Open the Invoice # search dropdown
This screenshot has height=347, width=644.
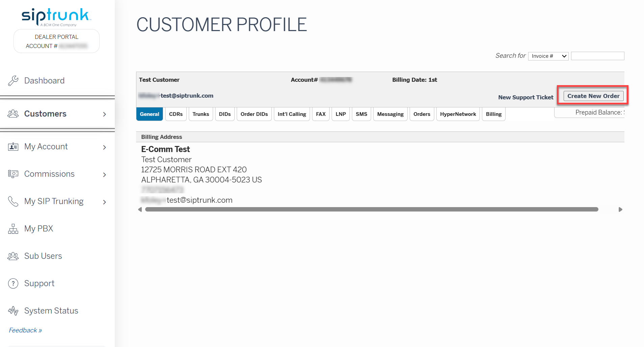548,56
